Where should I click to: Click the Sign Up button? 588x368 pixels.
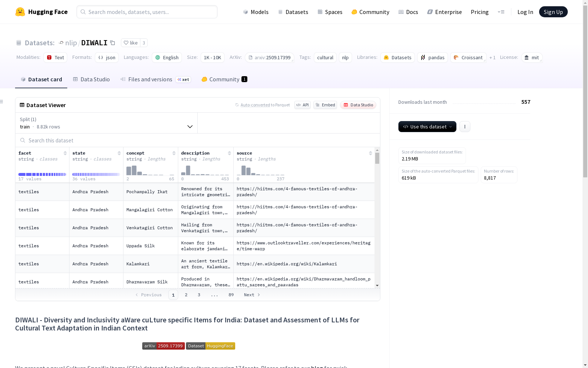tap(553, 12)
